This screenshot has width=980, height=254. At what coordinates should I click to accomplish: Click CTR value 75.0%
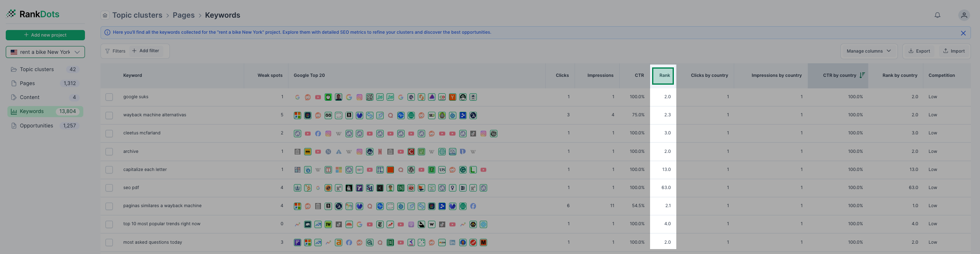click(x=638, y=115)
